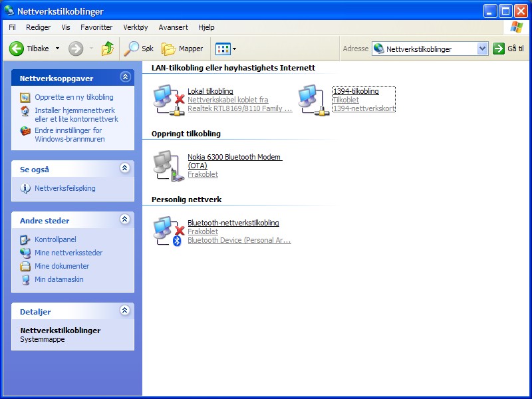Click the Frakoblet status under Nokia modem
Image resolution: width=532 pixels, height=399 pixels.
203,174
